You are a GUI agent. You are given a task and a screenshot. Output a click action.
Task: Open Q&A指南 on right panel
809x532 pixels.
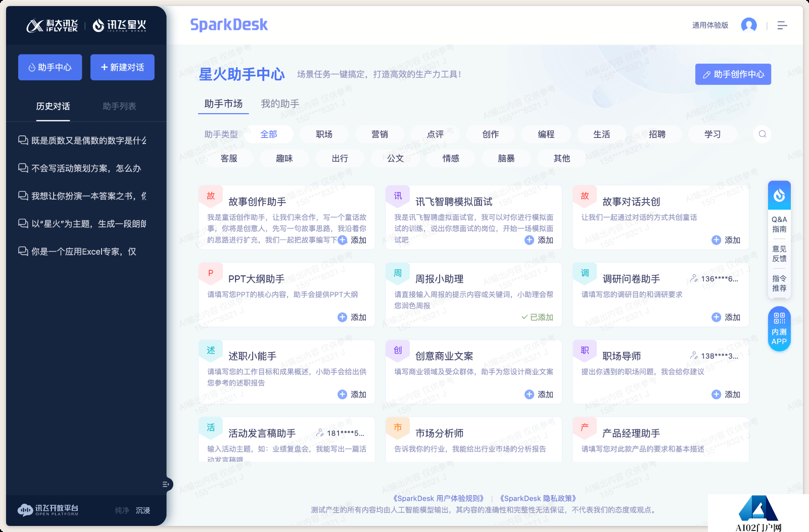[x=779, y=224]
